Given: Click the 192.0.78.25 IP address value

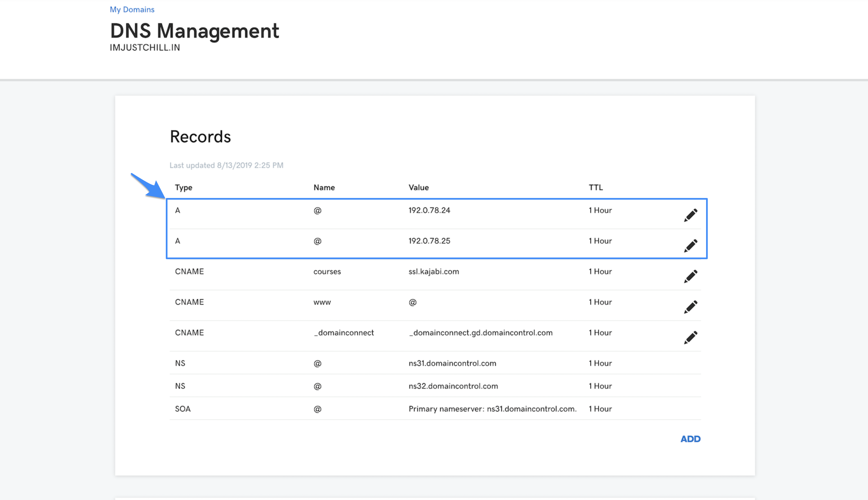Looking at the screenshot, I should [x=429, y=241].
